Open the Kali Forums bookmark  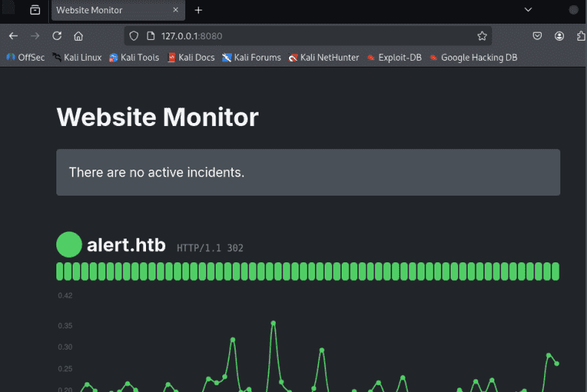[251, 57]
